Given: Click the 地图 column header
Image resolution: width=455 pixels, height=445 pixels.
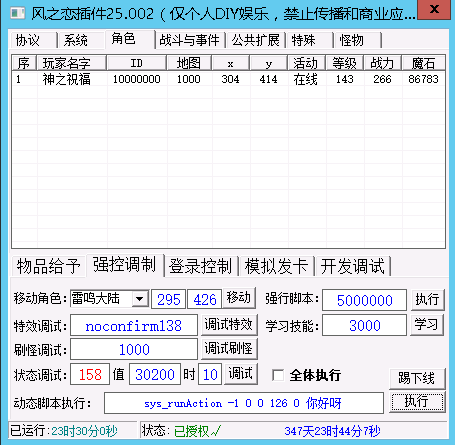Looking at the screenshot, I should click(x=189, y=63).
